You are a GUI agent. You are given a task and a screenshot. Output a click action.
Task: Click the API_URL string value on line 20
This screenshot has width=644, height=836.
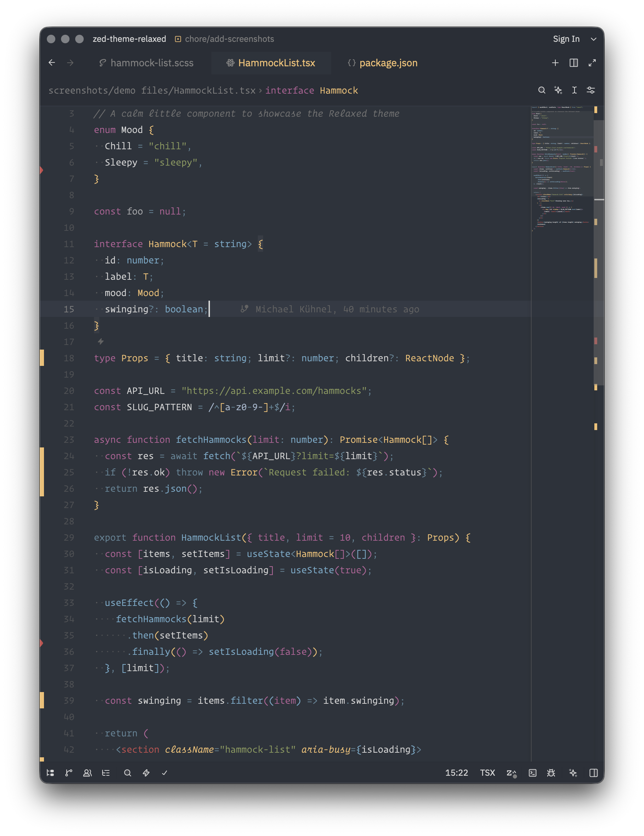[274, 390]
